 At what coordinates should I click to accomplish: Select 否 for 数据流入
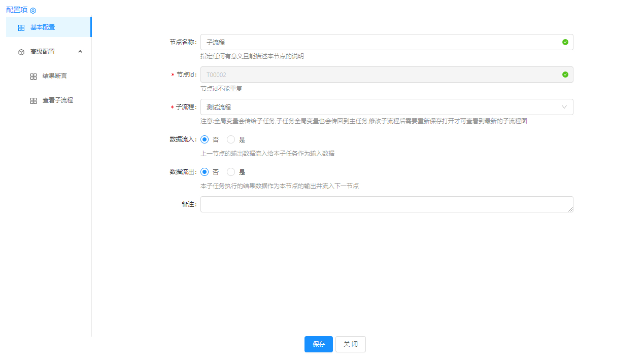(x=205, y=139)
